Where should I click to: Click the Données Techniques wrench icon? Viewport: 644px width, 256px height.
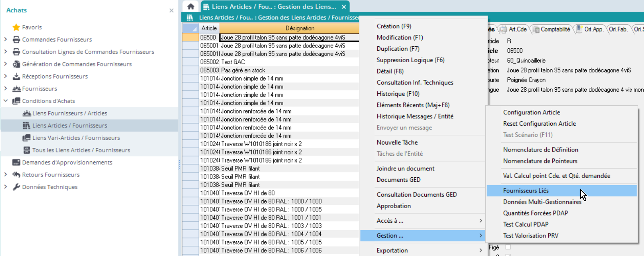[x=16, y=187]
